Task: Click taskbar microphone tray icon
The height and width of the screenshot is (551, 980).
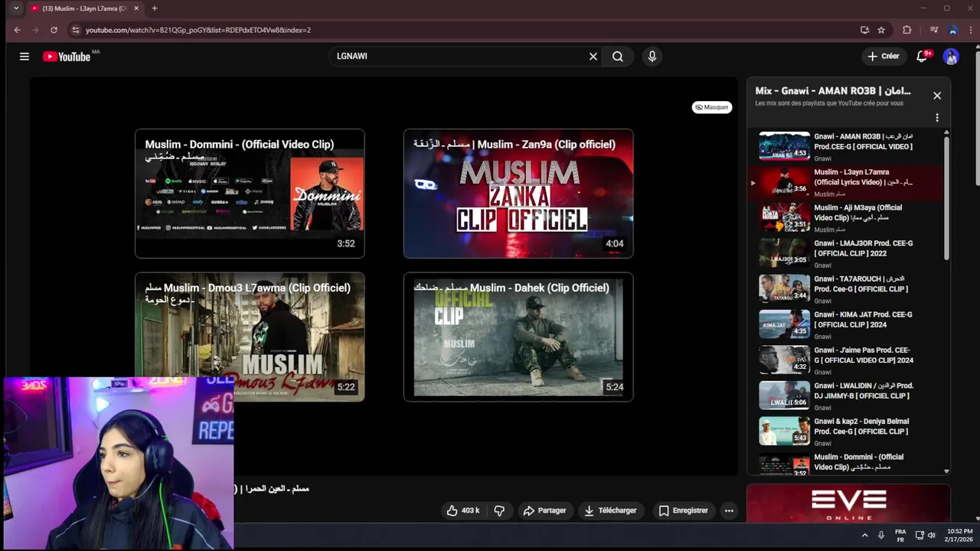Action: point(881,536)
